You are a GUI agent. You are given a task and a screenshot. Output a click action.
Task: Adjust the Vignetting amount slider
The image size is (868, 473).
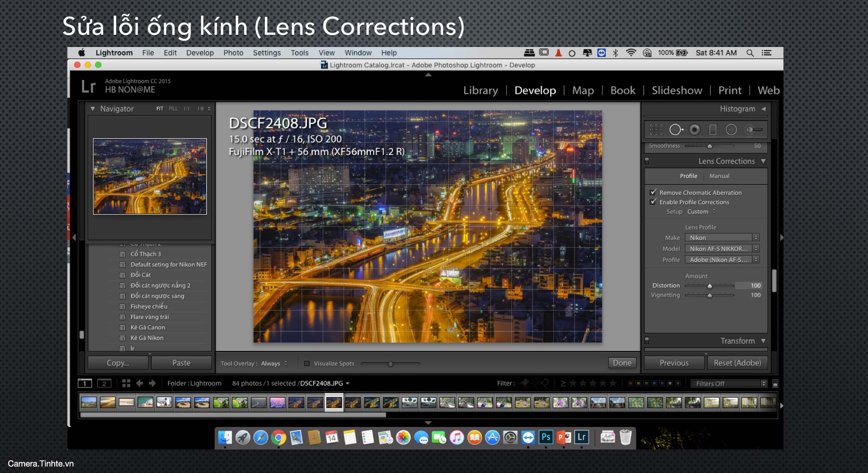point(709,295)
